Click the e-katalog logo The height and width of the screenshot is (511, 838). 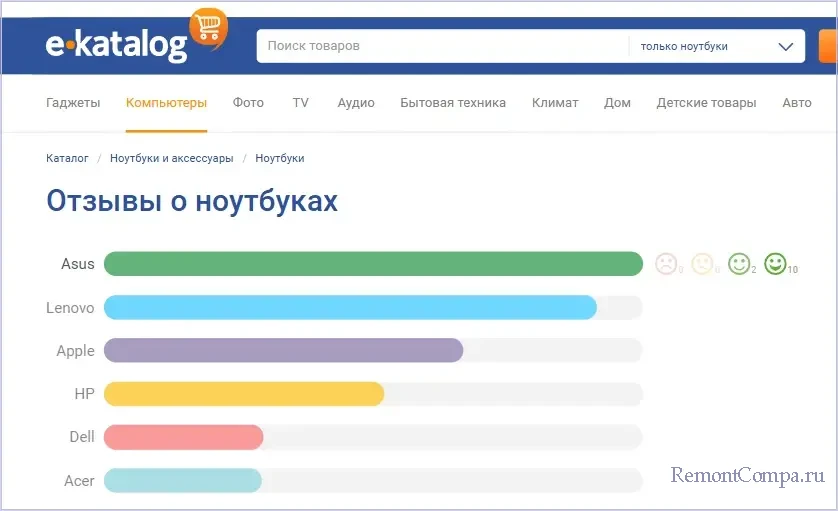[118, 45]
